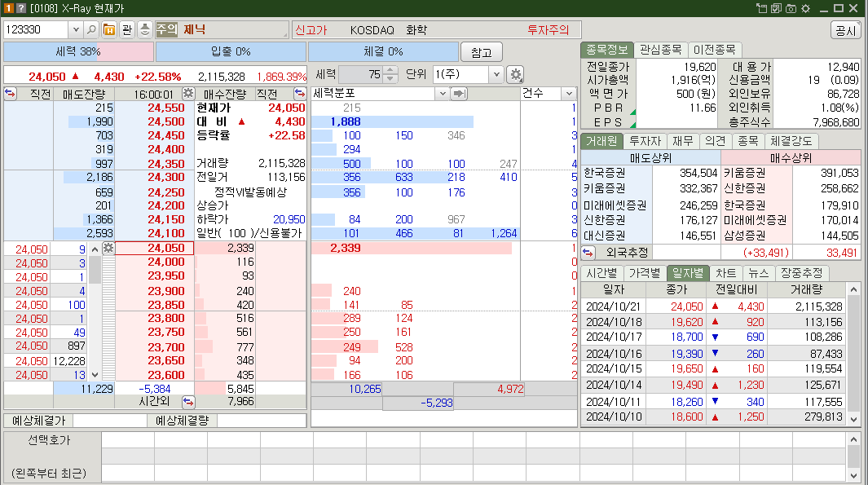Click swap icon beside 외국추정
The width and height of the screenshot is (868, 485).
tap(588, 253)
